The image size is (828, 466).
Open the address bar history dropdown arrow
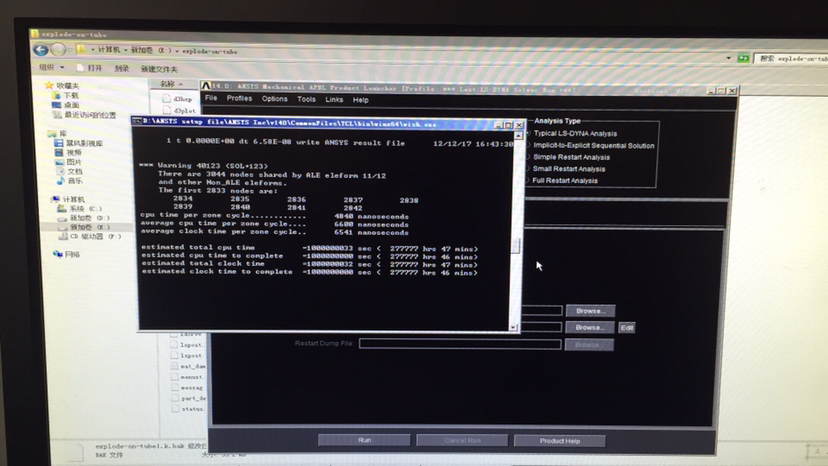[x=729, y=58]
